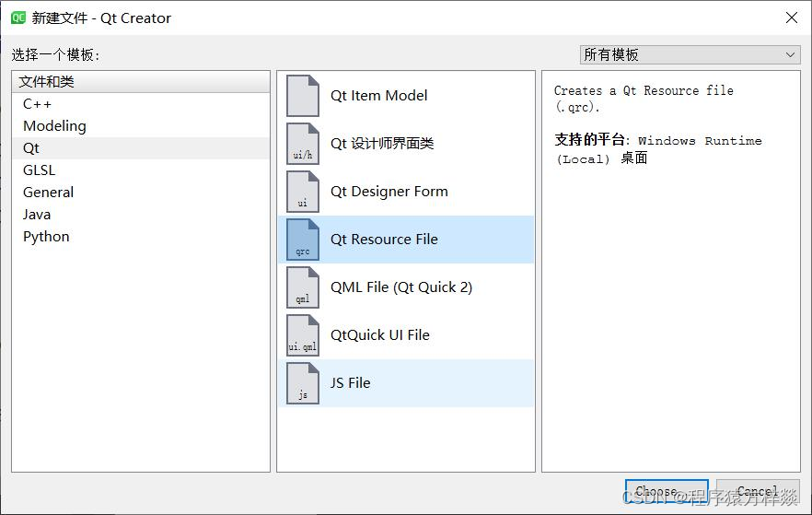Select the Java category
The width and height of the screenshot is (812, 515).
coord(141,215)
